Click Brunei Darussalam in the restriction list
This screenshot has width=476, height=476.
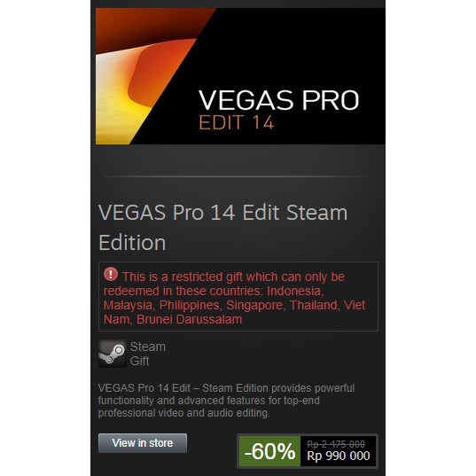(189, 319)
